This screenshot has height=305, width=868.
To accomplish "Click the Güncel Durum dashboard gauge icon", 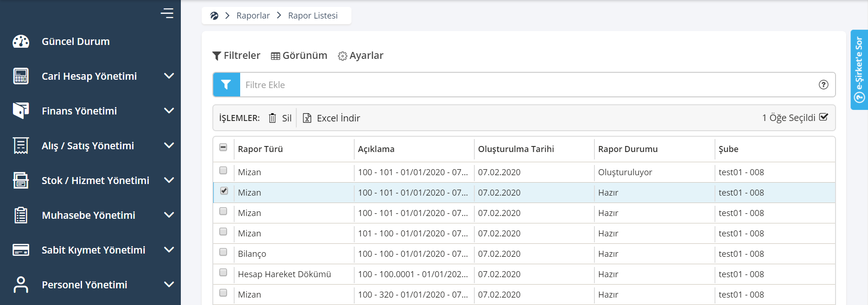I will [21, 42].
